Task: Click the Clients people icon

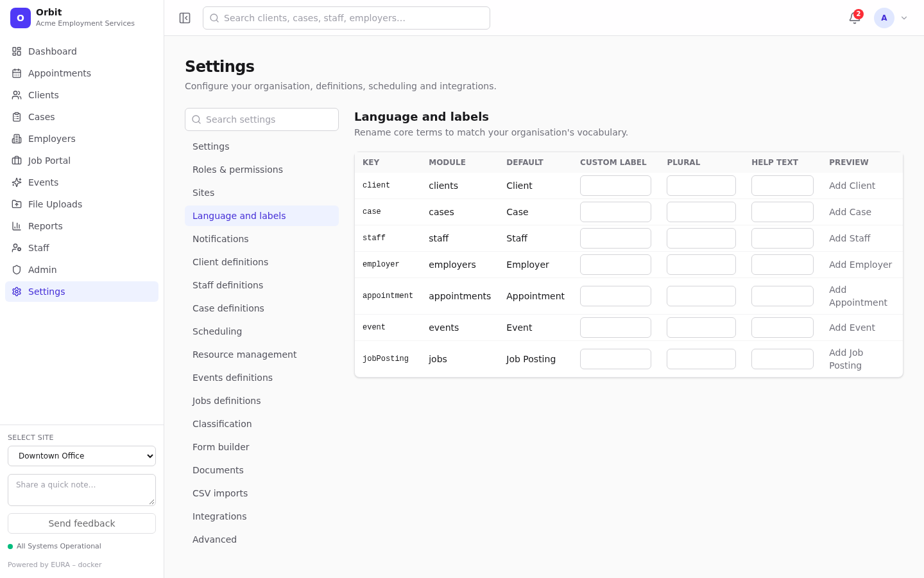Action: pyautogui.click(x=17, y=95)
